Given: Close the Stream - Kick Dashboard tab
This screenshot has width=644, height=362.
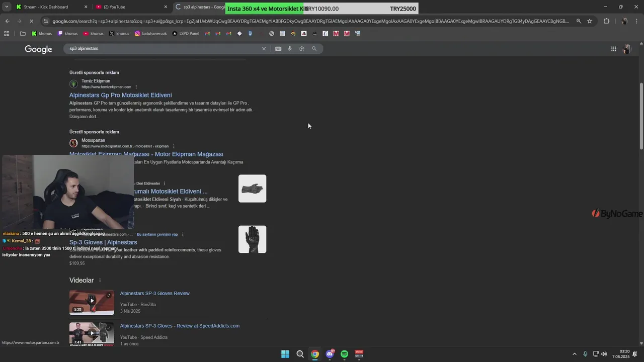Looking at the screenshot, I should (86, 7).
